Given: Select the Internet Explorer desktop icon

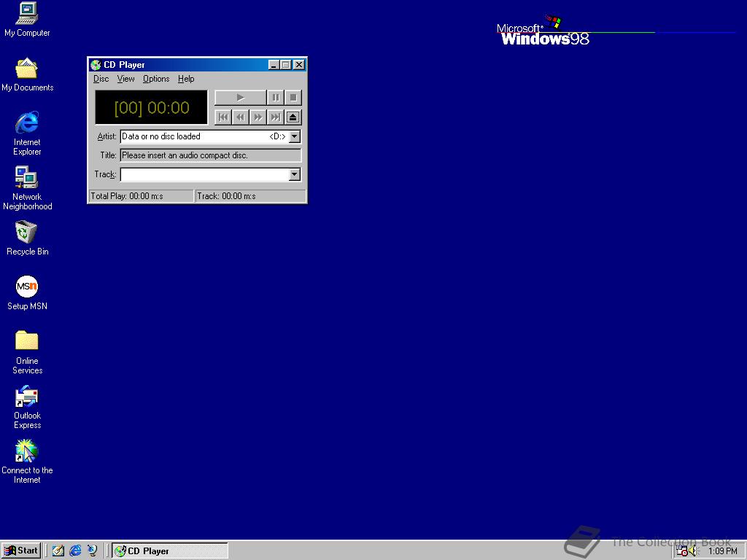Looking at the screenshot, I should pos(27,134).
